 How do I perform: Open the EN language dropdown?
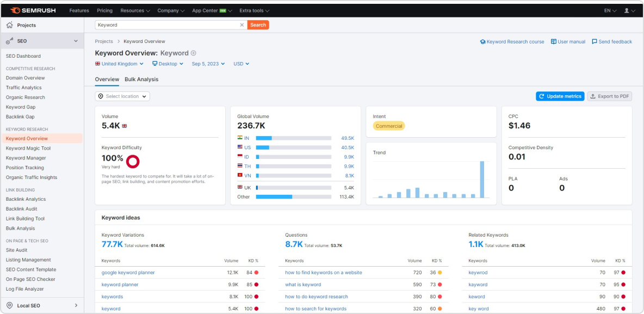610,11
